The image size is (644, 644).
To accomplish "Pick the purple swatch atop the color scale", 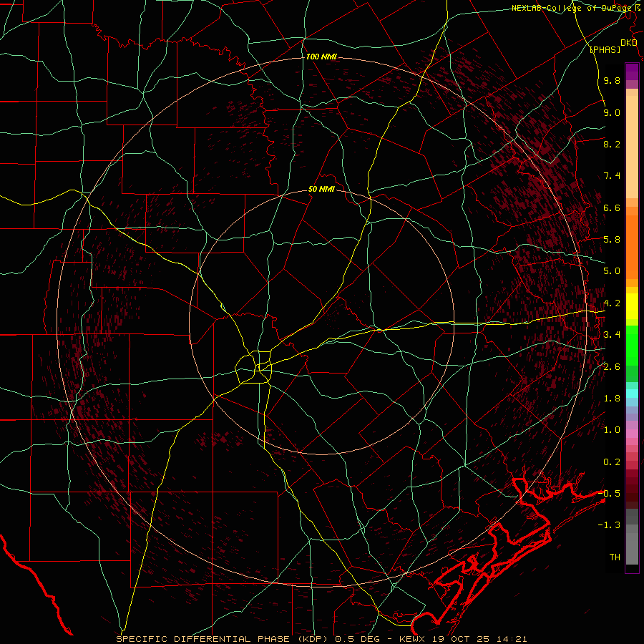I will 632,72.
